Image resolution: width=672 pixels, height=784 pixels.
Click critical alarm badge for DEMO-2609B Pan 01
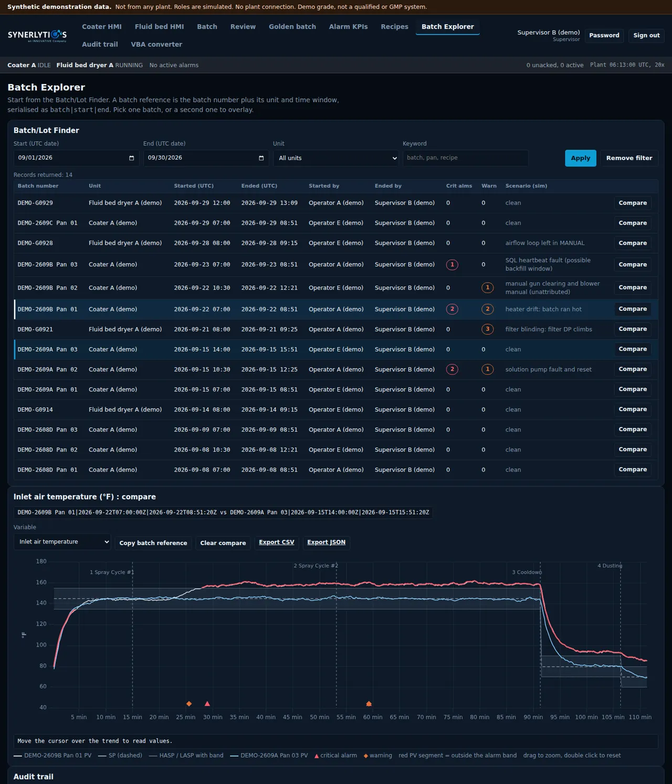pos(452,309)
